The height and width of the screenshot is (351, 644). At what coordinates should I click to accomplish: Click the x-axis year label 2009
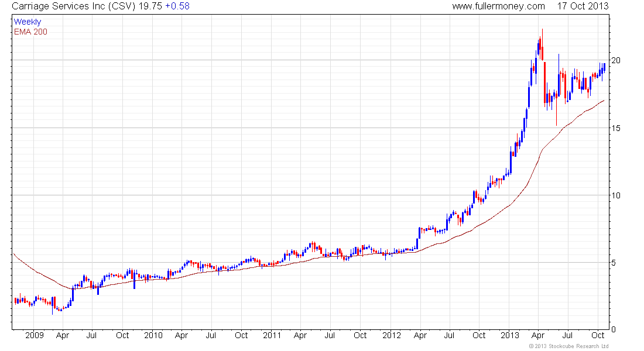(x=35, y=335)
